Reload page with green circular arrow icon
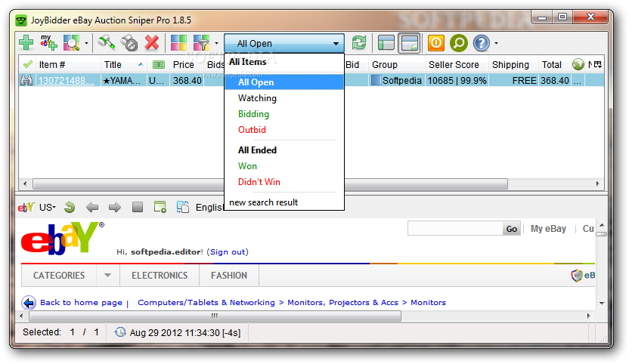The width and height of the screenshot is (629, 364). [70, 207]
